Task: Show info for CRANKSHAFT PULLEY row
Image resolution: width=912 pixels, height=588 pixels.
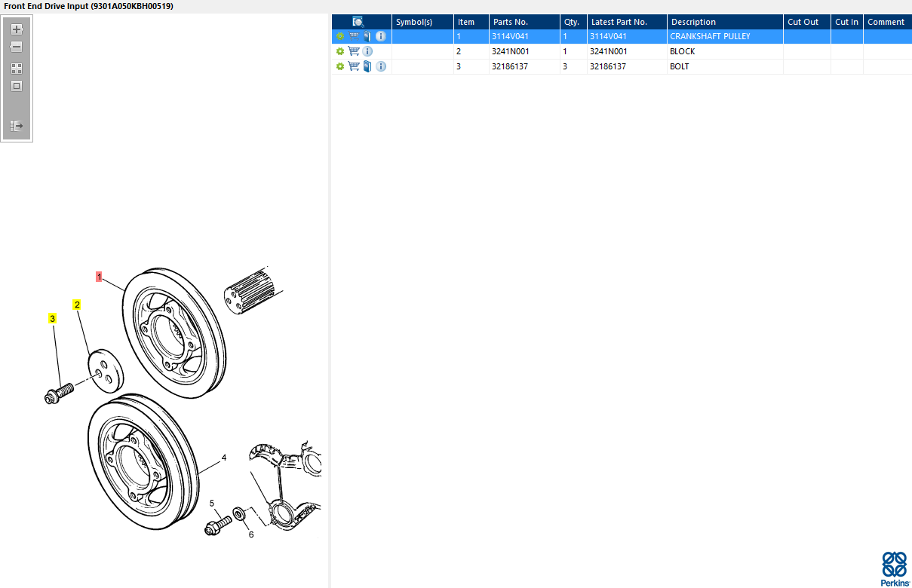Action: pyautogui.click(x=381, y=36)
